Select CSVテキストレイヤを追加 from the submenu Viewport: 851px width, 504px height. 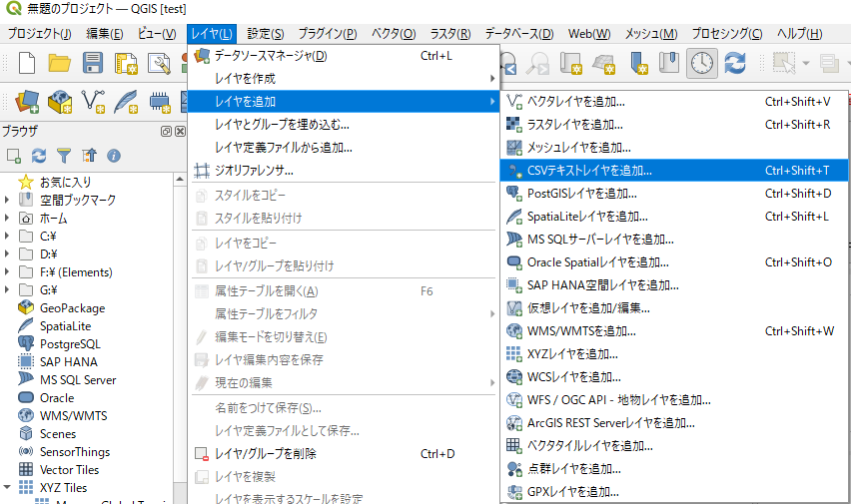tap(589, 171)
